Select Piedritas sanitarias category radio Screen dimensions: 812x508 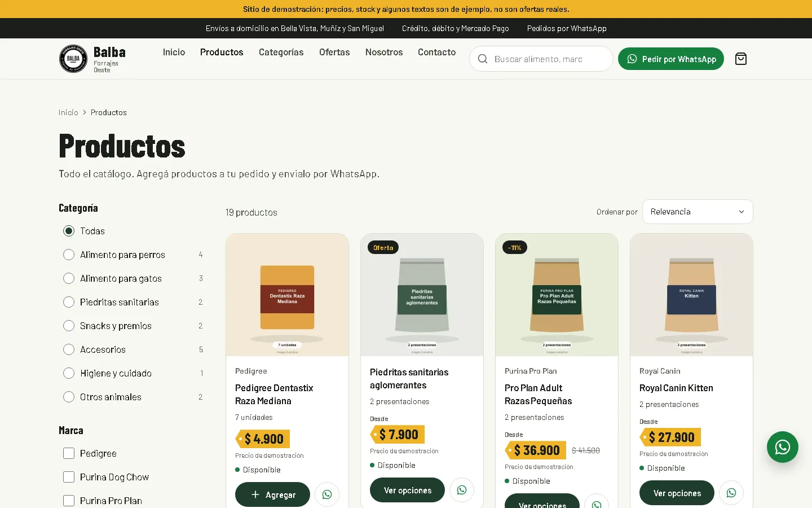pyautogui.click(x=69, y=302)
